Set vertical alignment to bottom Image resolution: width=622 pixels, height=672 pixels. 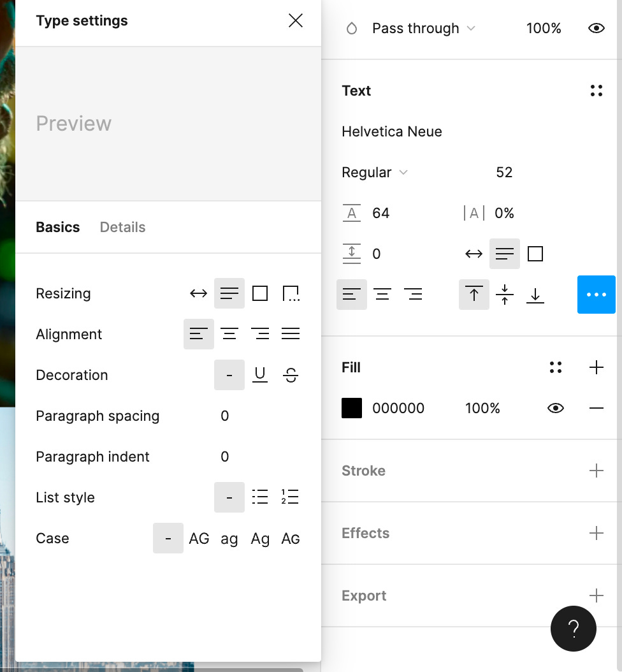(x=535, y=294)
